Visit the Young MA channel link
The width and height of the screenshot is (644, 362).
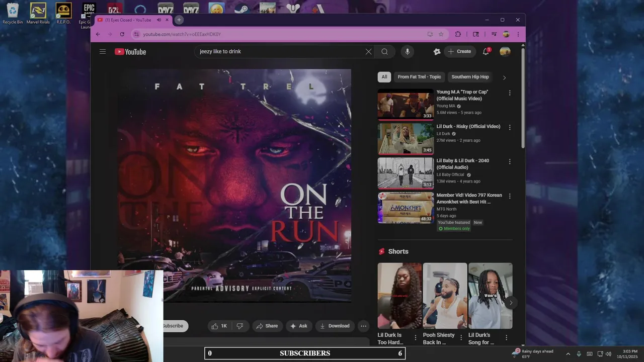[x=446, y=106]
